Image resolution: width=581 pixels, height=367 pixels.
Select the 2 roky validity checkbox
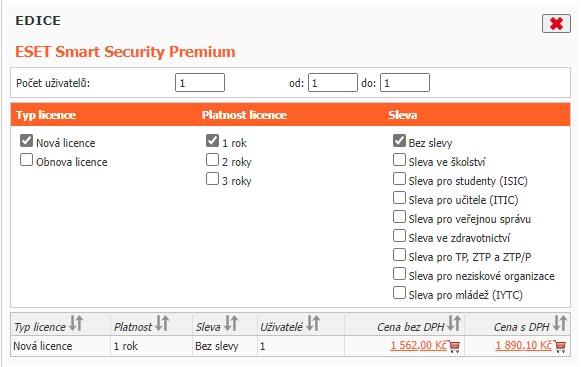(x=212, y=160)
